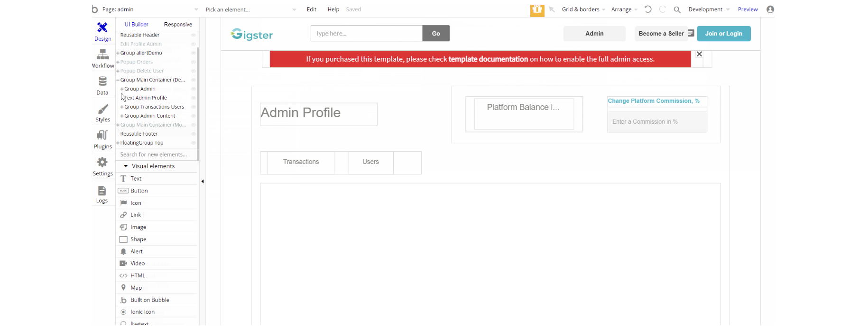Image resolution: width=868 pixels, height=329 pixels.
Task: Click the Search for new elements field
Action: tap(157, 155)
